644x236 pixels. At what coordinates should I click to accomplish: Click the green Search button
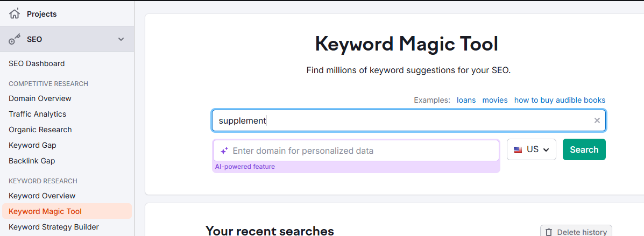(584, 149)
